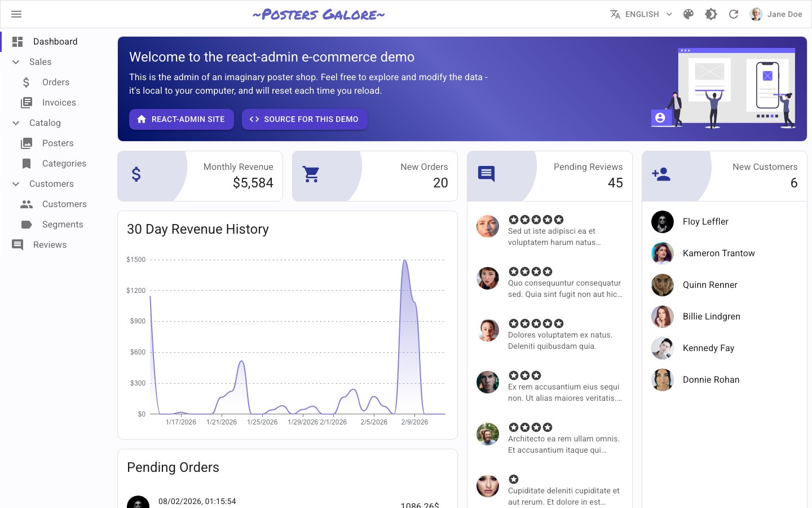Screen dimensions: 812x508
Task: Toggle light/dark mode icon
Action: (x=711, y=14)
